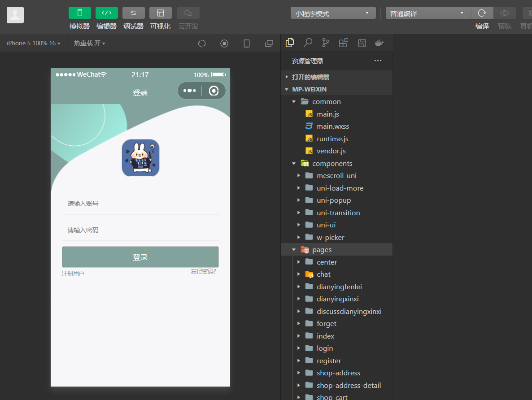Open the 小程序模式 mode dropdown
532x400 pixels.
click(333, 13)
